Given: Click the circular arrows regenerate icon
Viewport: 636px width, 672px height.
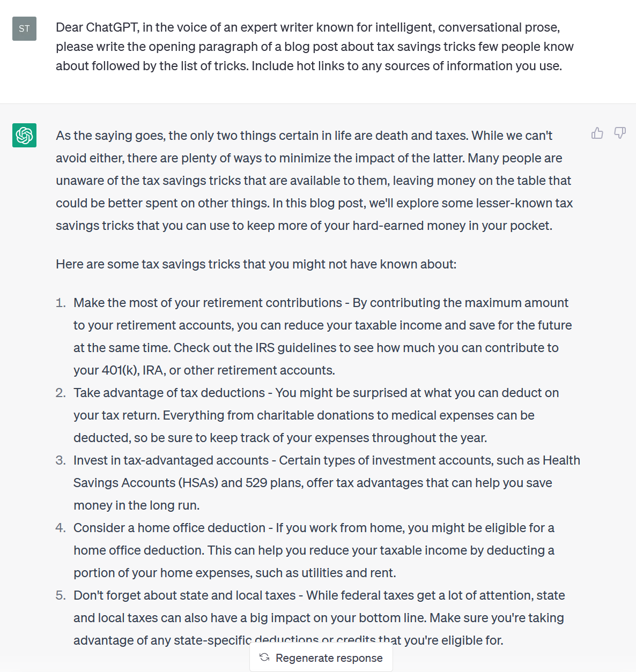Looking at the screenshot, I should click(264, 658).
